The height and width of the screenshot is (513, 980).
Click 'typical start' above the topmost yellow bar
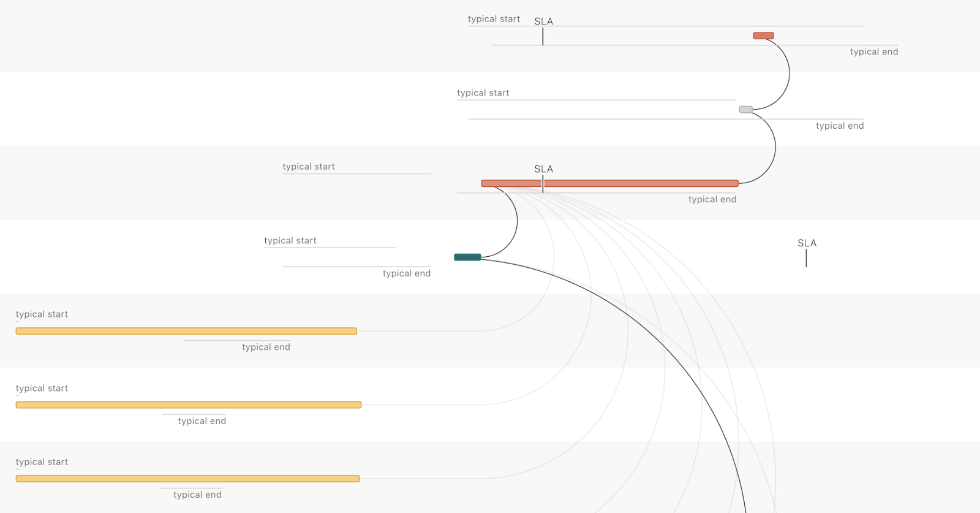[42, 314]
